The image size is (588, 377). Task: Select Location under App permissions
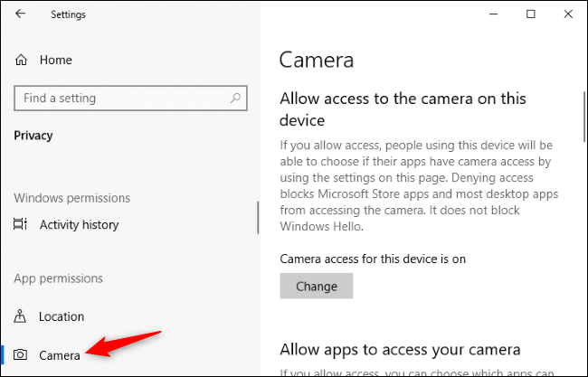click(x=62, y=316)
